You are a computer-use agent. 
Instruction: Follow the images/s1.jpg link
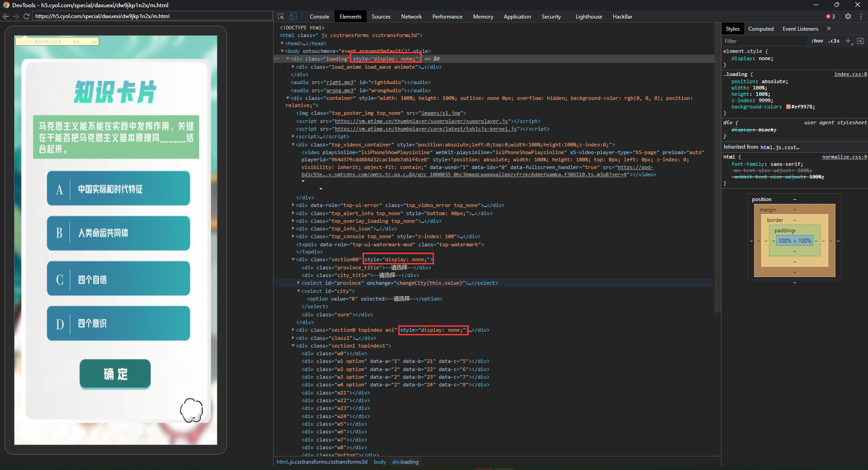click(x=441, y=113)
